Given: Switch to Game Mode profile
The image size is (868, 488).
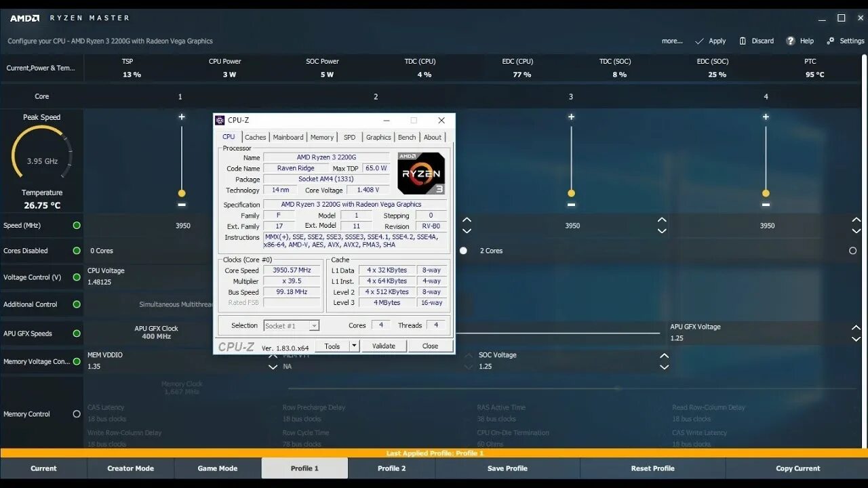Looking at the screenshot, I should pos(218,468).
